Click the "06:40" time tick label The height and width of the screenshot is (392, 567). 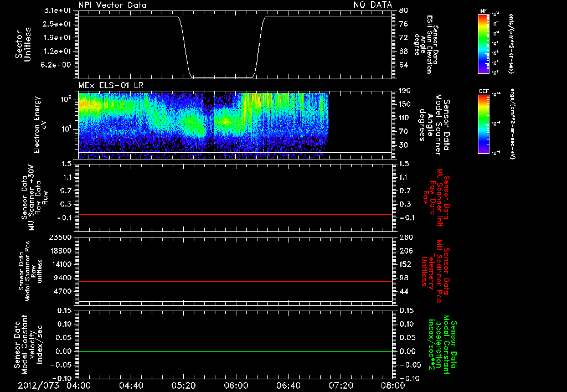[288, 385]
